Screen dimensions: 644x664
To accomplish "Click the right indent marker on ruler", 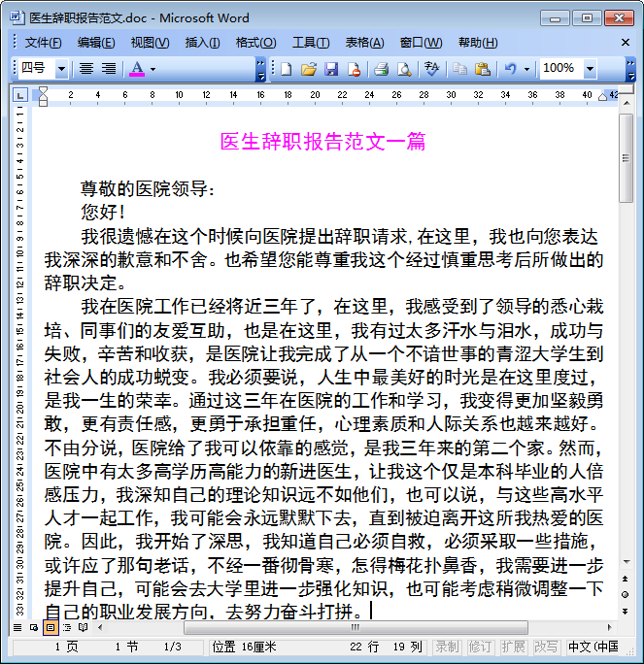I will click(602, 97).
